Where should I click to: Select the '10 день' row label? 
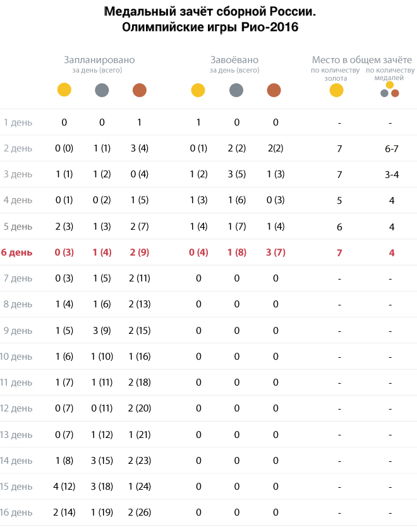[x=16, y=357]
